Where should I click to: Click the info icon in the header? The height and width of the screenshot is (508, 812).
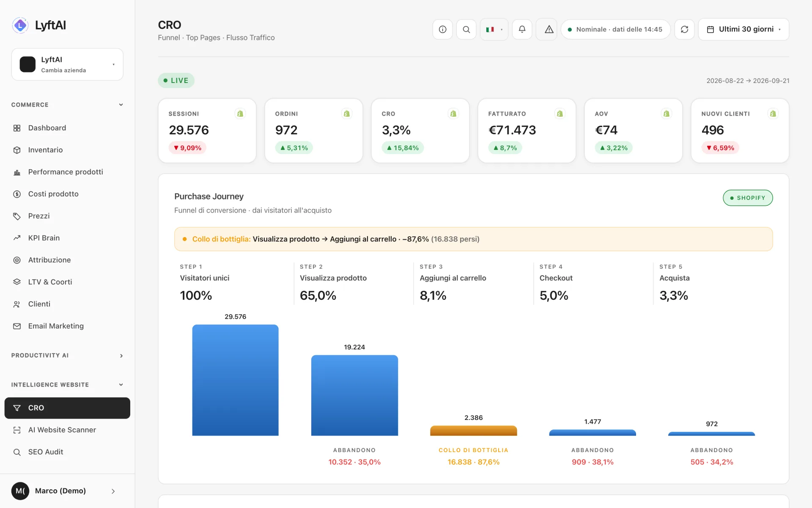coord(442,29)
